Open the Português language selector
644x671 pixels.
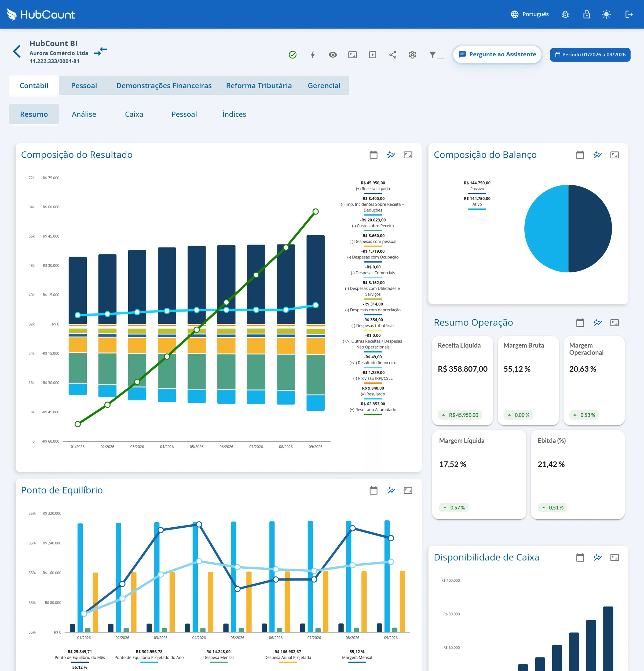tap(530, 14)
